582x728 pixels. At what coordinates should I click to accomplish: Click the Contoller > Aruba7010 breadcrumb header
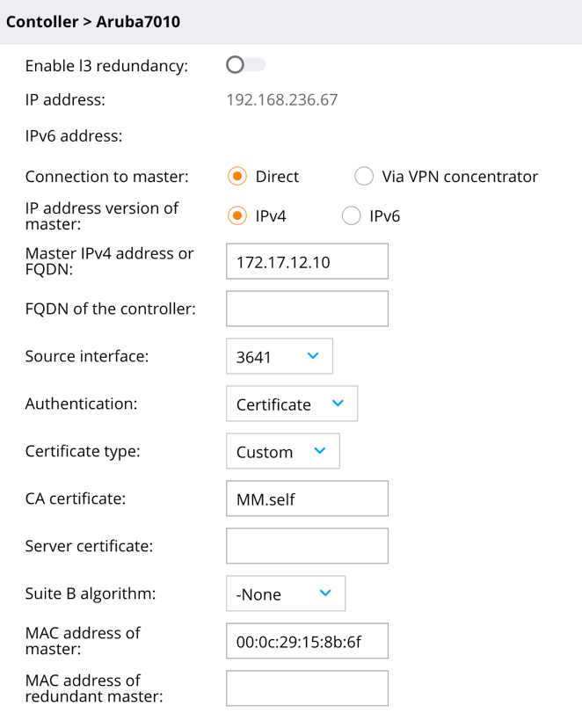click(93, 22)
